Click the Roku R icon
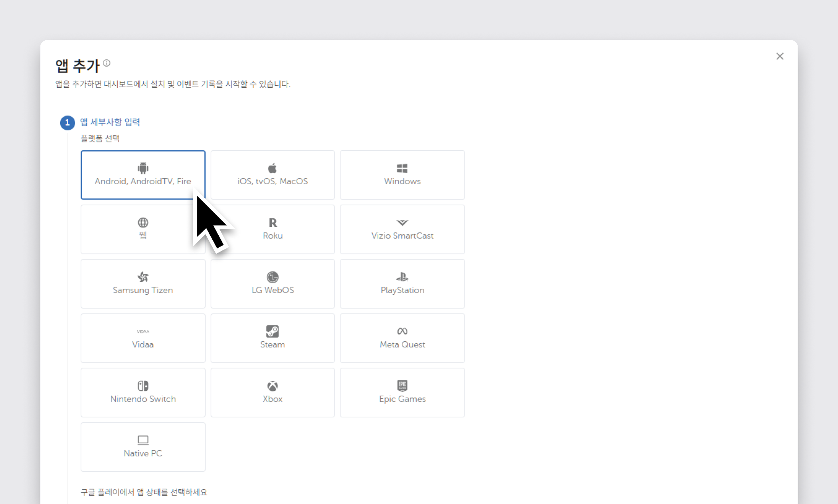This screenshot has width=838, height=504. point(273,222)
